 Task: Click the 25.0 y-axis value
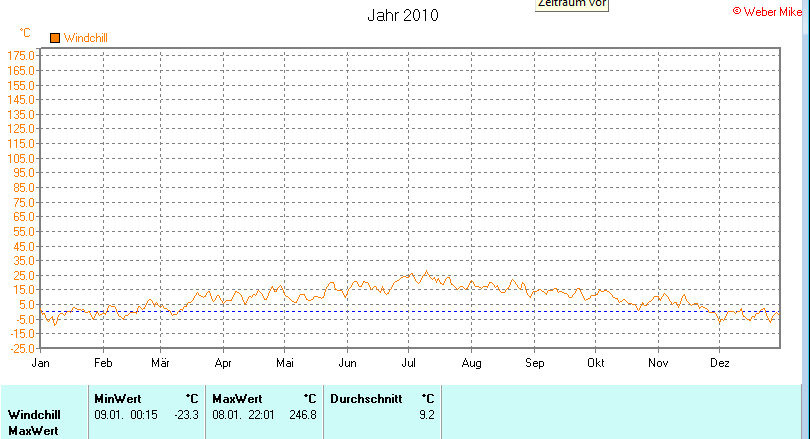(24, 275)
